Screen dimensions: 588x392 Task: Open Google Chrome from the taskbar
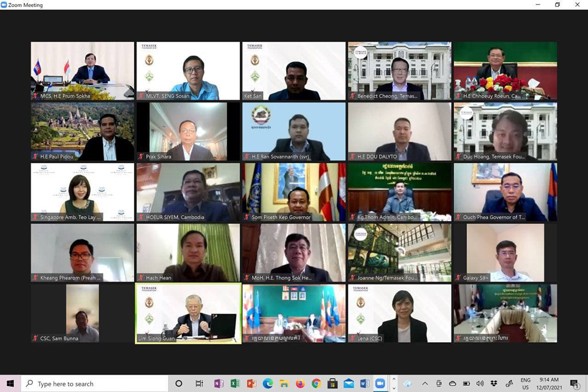pos(316,384)
